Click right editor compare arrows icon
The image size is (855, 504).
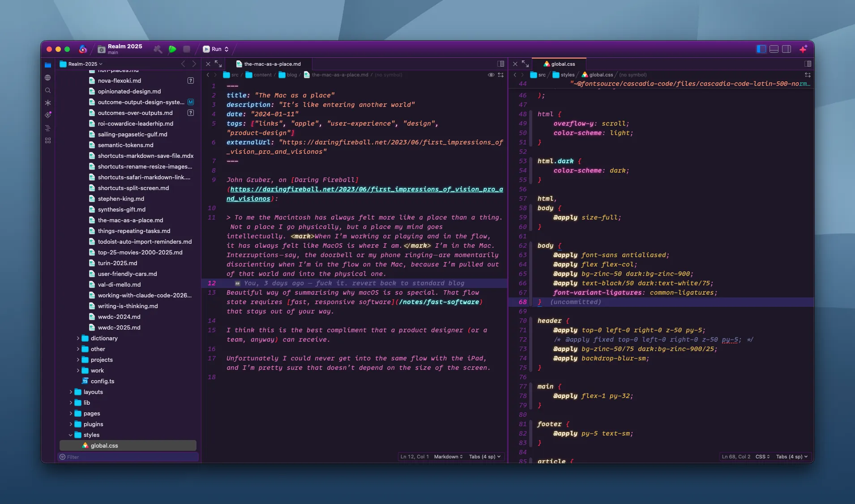pyautogui.click(x=808, y=75)
